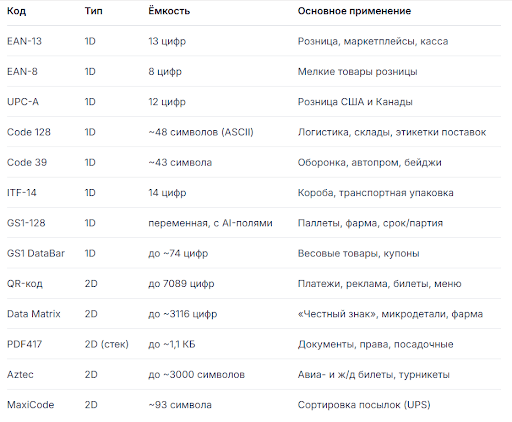
Task: Click the ITF-14 code name
Action: point(22,193)
